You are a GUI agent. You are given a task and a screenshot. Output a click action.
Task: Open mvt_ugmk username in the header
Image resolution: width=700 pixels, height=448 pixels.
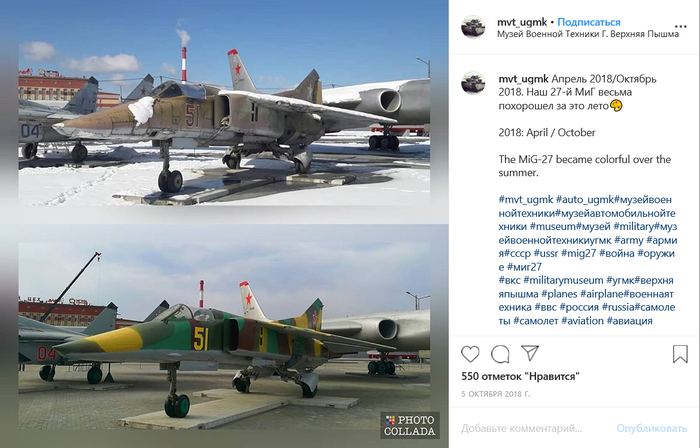tap(522, 22)
